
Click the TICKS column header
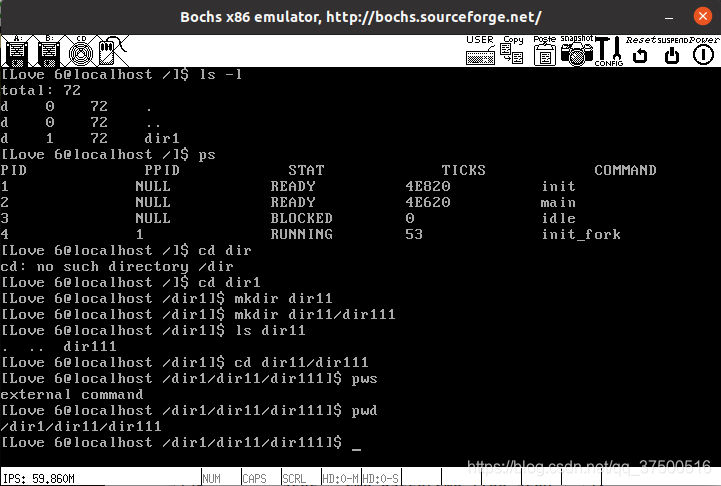464,171
